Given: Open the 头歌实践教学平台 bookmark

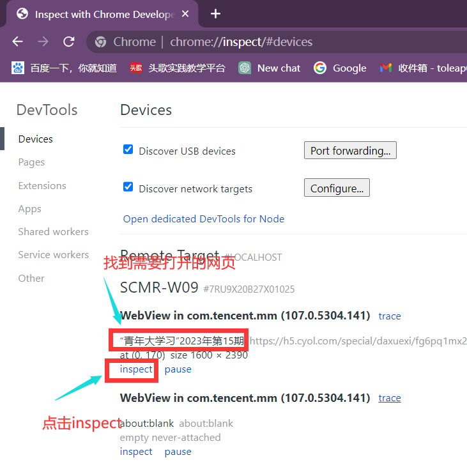Looking at the screenshot, I should pyautogui.click(x=177, y=68).
